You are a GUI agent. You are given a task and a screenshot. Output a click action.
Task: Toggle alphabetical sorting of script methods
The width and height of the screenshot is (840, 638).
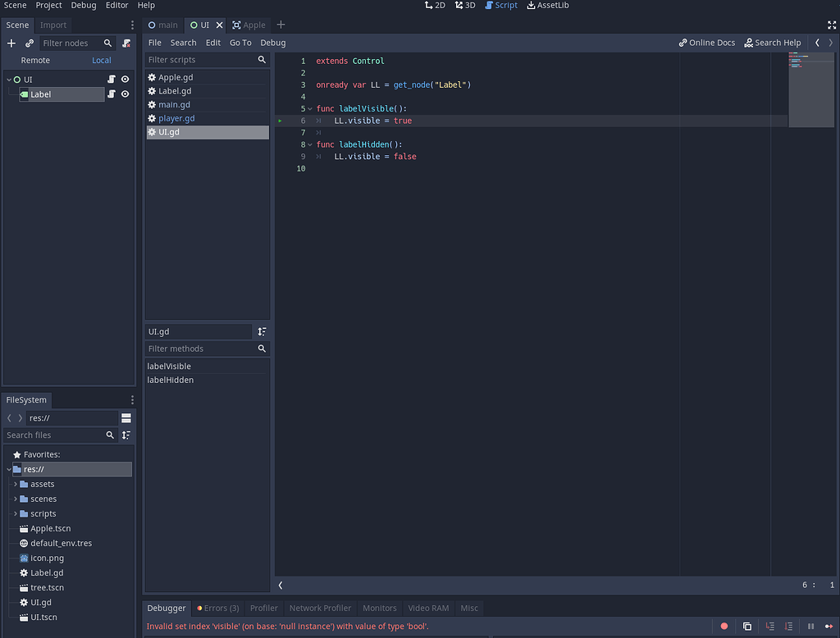261,331
